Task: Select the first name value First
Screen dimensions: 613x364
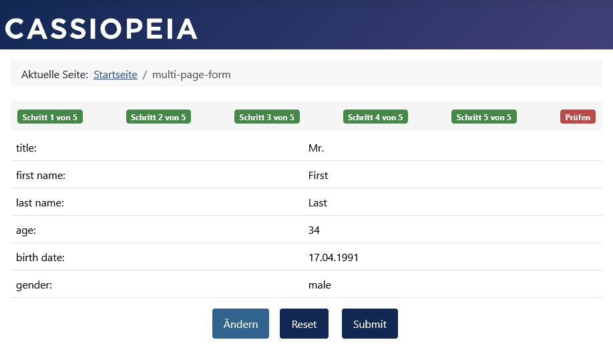Action: pyautogui.click(x=318, y=176)
